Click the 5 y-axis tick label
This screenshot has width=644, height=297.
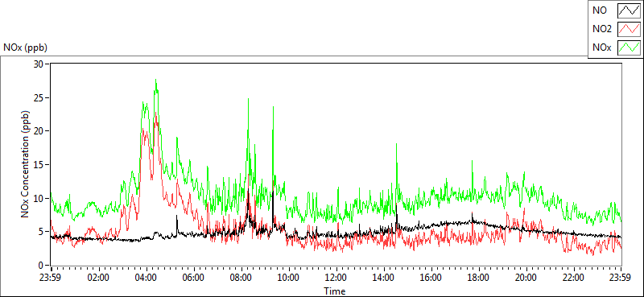(x=42, y=232)
